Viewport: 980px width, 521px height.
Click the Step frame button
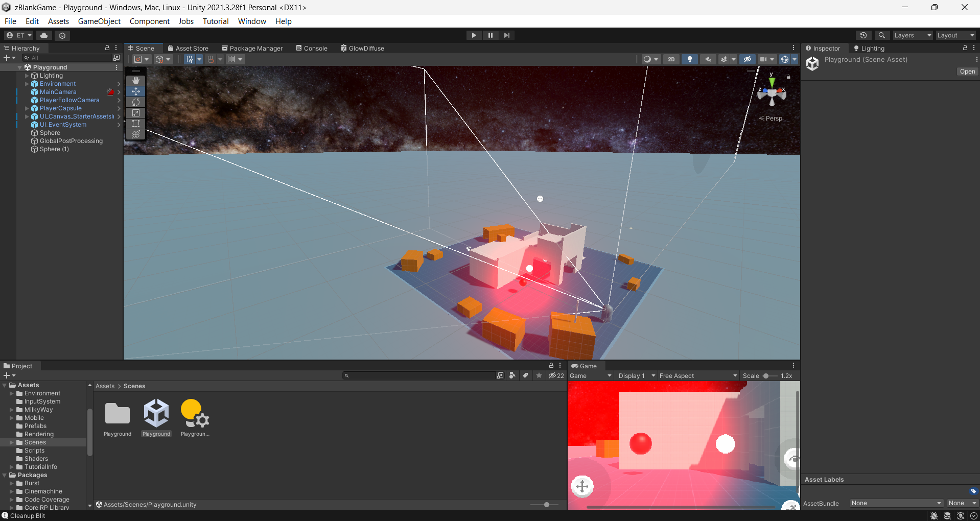(x=507, y=35)
